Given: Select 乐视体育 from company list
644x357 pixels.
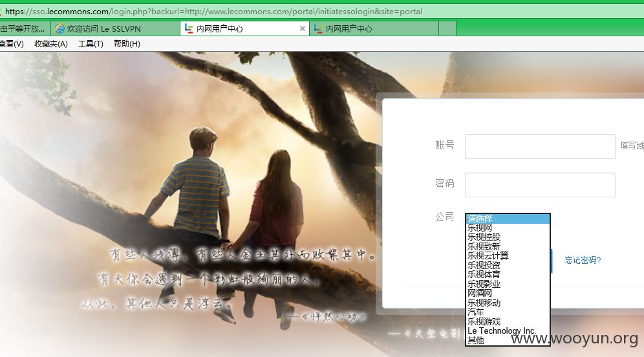Looking at the screenshot, I should click(508, 274).
